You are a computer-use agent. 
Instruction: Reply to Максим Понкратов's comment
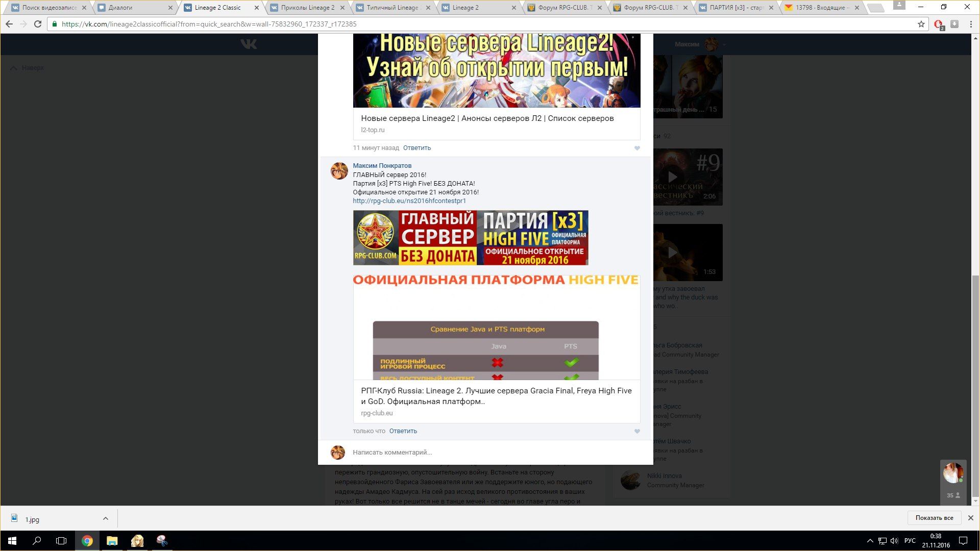coord(403,431)
